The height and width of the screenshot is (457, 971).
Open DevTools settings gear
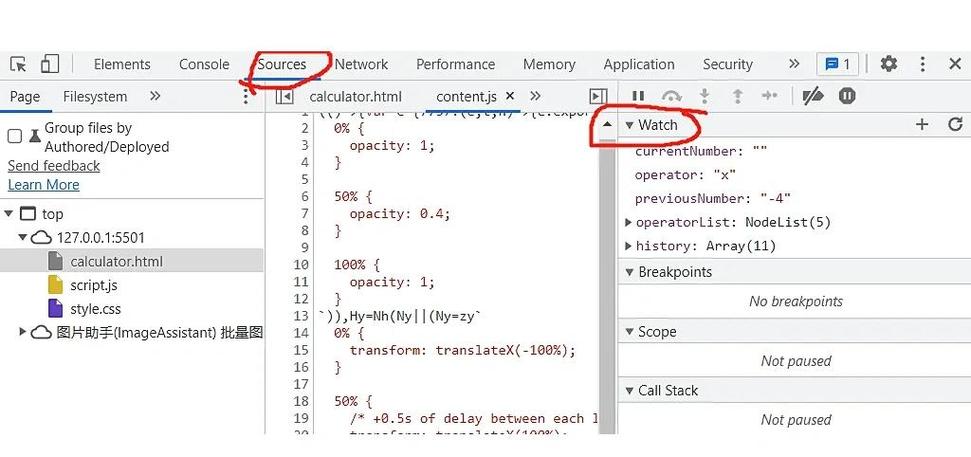coord(888,64)
